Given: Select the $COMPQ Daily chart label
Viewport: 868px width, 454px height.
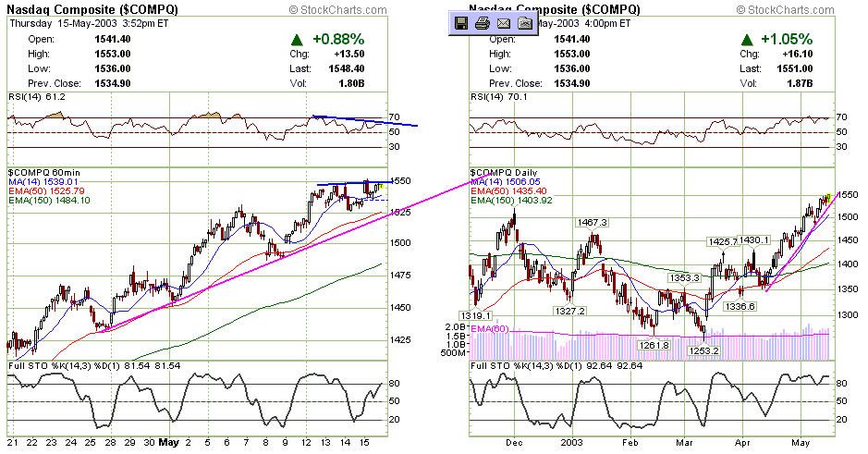Looking at the screenshot, I should (505, 173).
